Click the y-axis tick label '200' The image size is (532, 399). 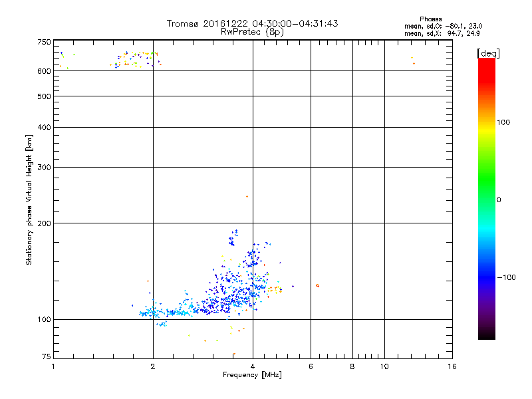[x=44, y=223]
